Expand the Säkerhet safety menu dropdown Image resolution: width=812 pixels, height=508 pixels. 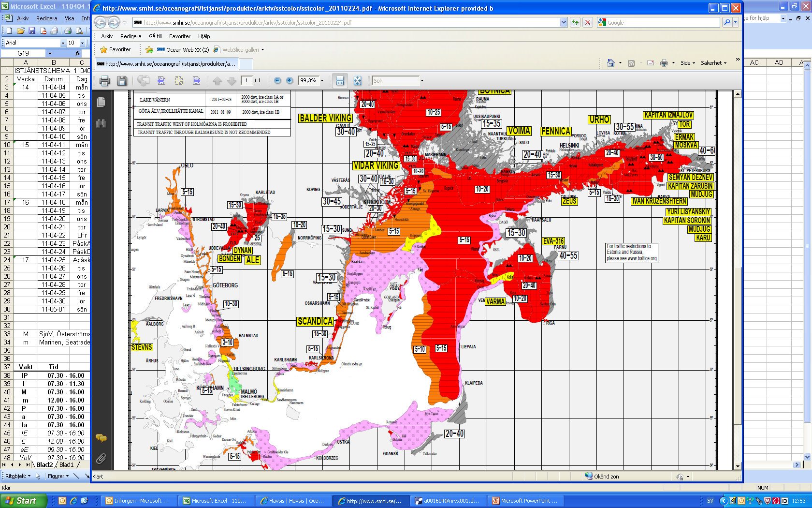click(x=714, y=63)
